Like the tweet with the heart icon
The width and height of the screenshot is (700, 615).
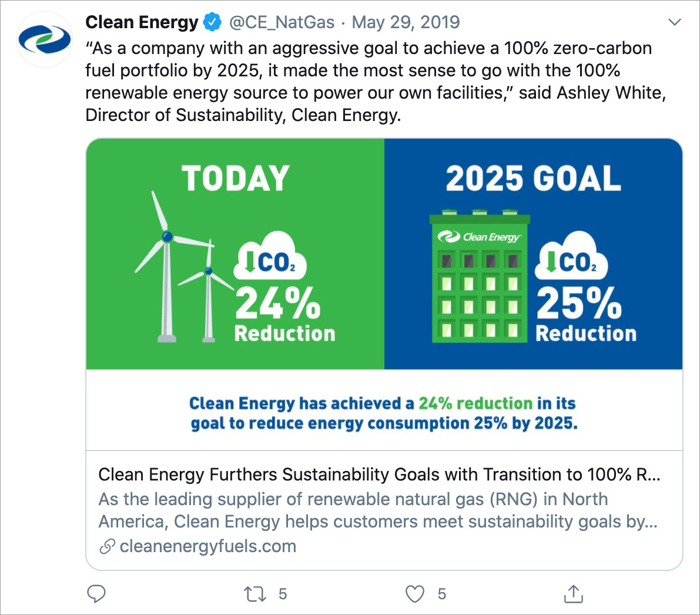415,594
